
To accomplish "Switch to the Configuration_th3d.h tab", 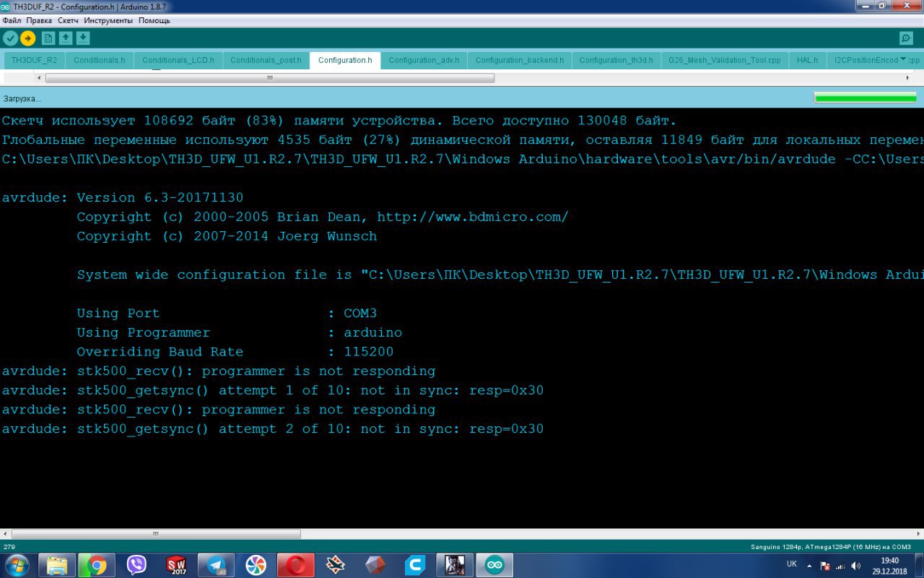I will [x=616, y=61].
